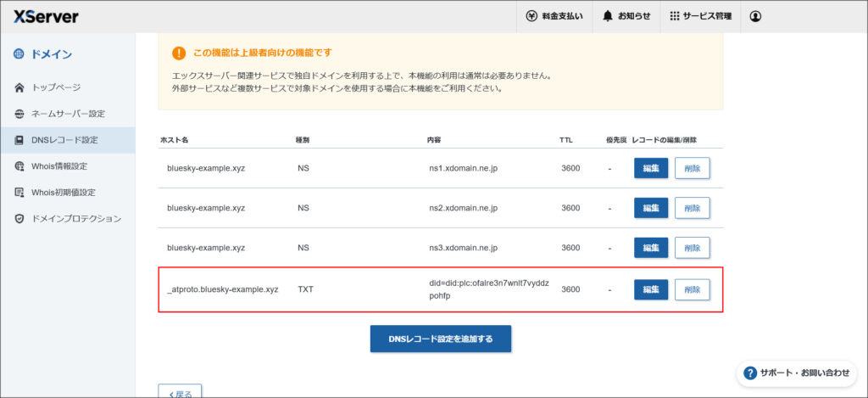Viewport: 868px width, 398px height.
Task: Edit the ns2.xdomain.ne.jp NS record
Action: click(650, 209)
